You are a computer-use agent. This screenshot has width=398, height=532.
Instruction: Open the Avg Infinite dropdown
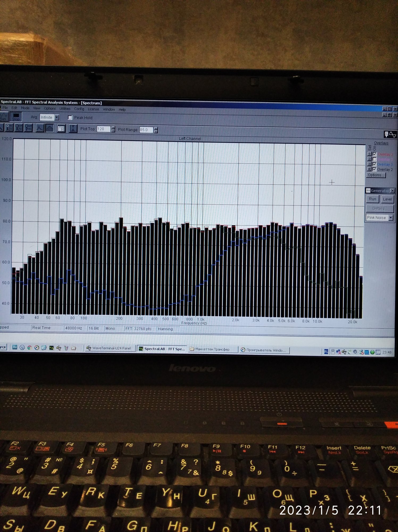click(57, 117)
